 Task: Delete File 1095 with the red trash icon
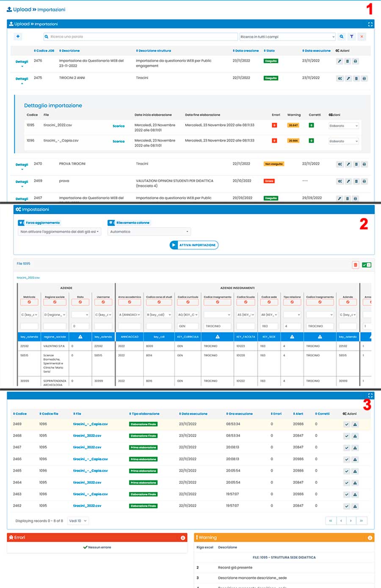355,265
